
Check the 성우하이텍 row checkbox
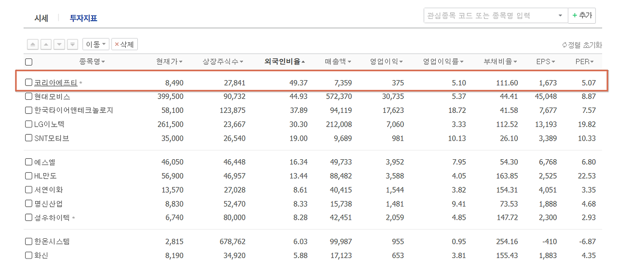click(29, 218)
